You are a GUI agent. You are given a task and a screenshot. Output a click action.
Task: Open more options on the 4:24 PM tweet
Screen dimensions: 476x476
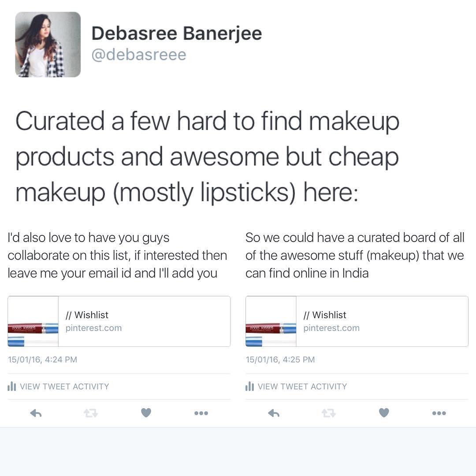point(201,413)
